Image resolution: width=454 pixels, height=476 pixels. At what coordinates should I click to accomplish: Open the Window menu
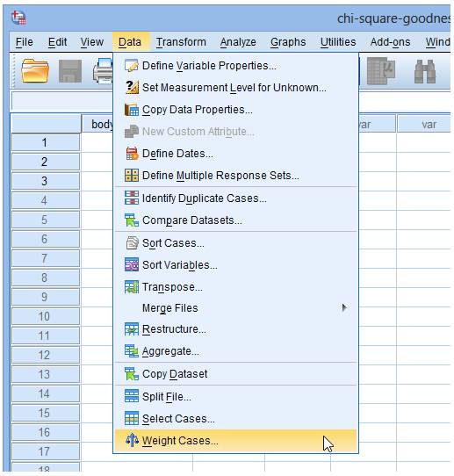(437, 42)
